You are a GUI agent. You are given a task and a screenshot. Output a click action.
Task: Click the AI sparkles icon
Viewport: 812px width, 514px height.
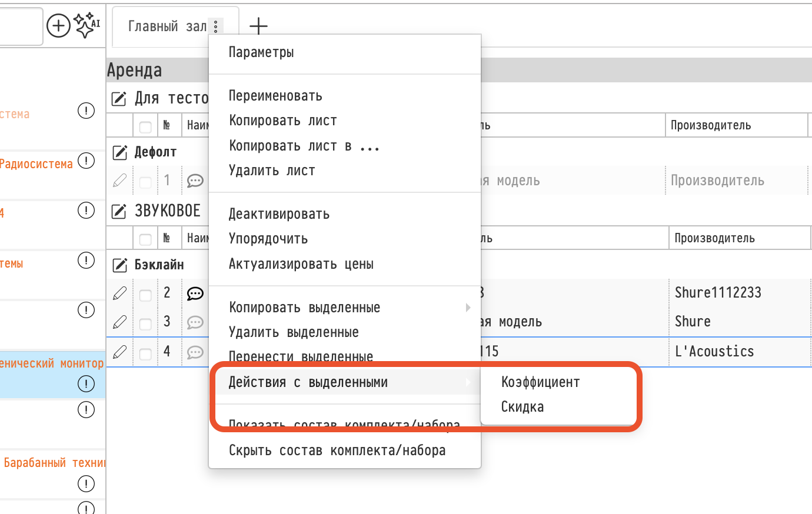point(86,25)
